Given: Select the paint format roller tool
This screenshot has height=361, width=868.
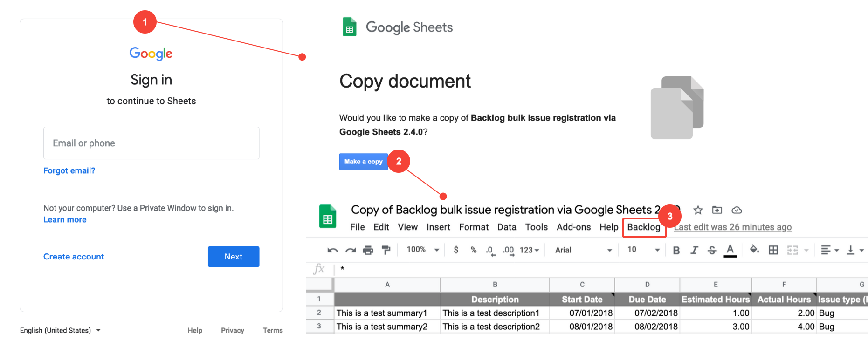Looking at the screenshot, I should point(386,250).
